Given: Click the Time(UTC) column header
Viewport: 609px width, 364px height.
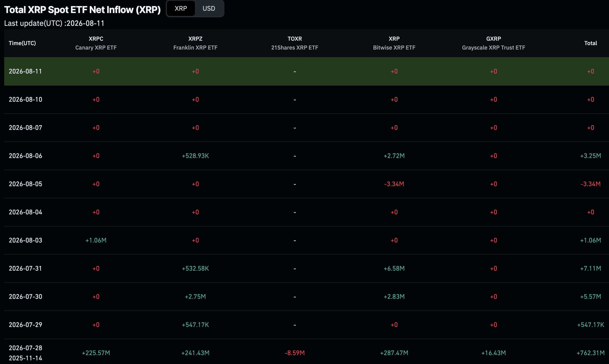Looking at the screenshot, I should 22,43.
